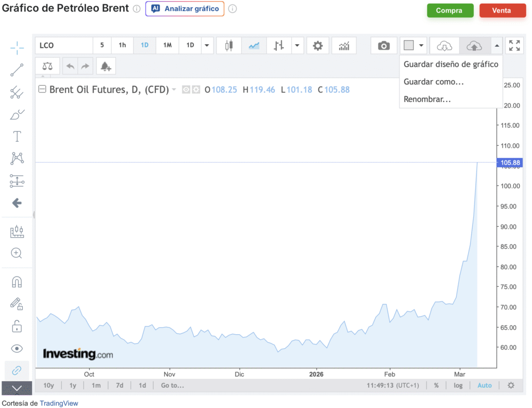
Task: Select the trend line drawing tool
Action: [17, 70]
